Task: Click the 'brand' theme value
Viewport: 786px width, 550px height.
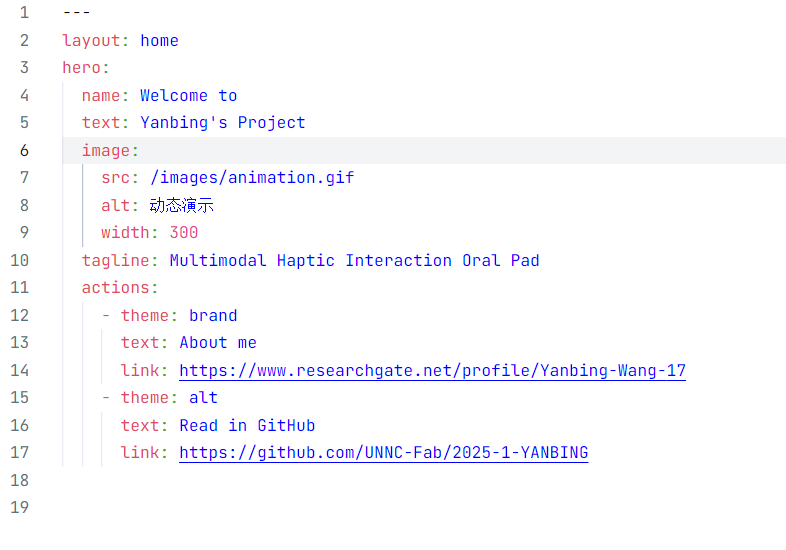Action: 213,315
